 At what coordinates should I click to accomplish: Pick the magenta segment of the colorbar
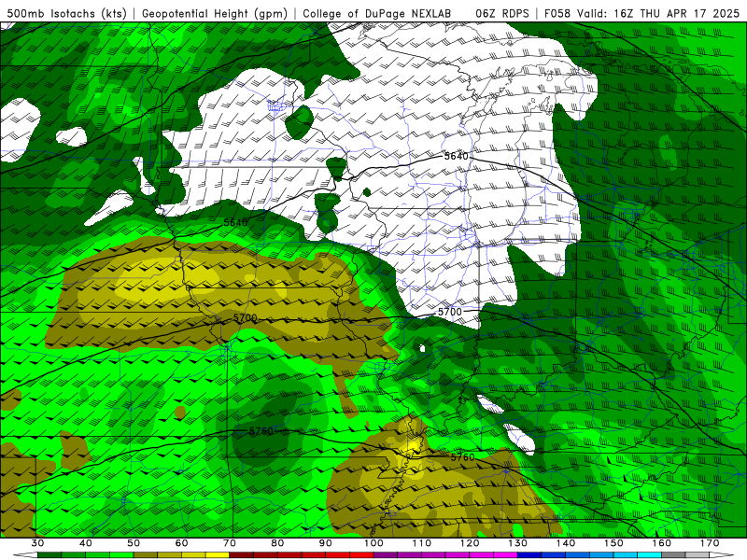coord(505,554)
